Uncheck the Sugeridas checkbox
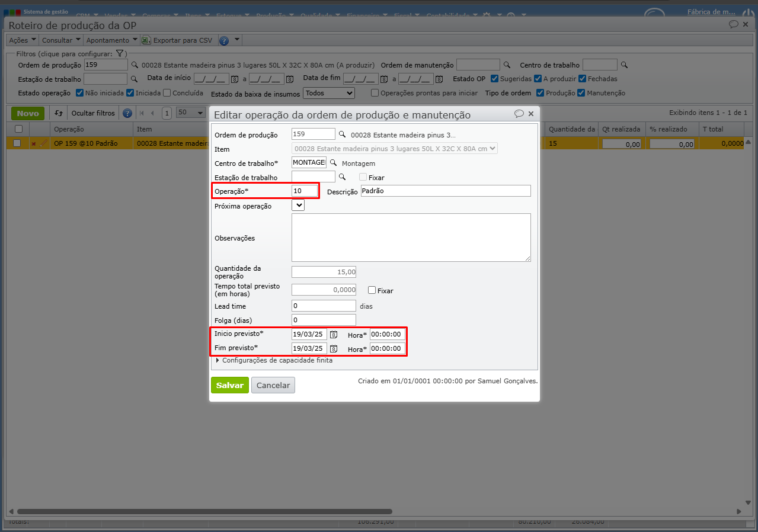The image size is (758, 532). pos(494,78)
